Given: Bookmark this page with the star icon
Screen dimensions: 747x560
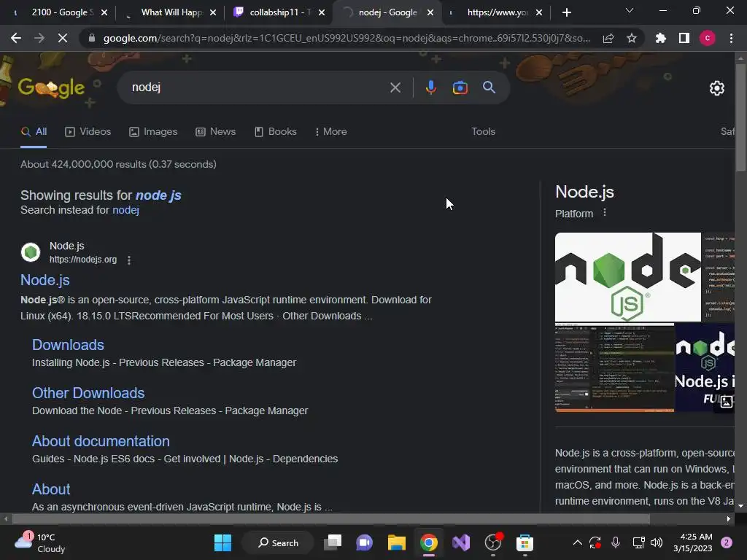Looking at the screenshot, I should click(x=632, y=38).
